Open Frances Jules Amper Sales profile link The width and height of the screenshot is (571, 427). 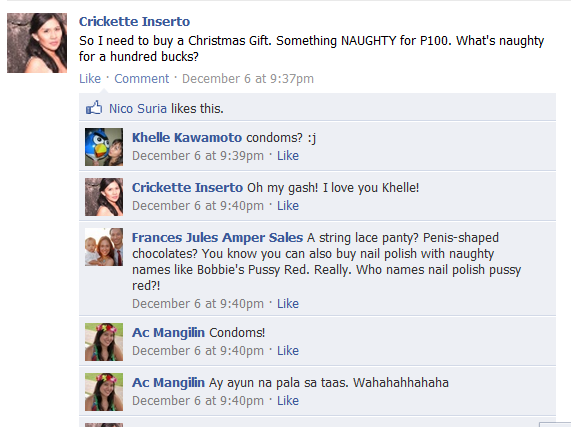click(217, 237)
